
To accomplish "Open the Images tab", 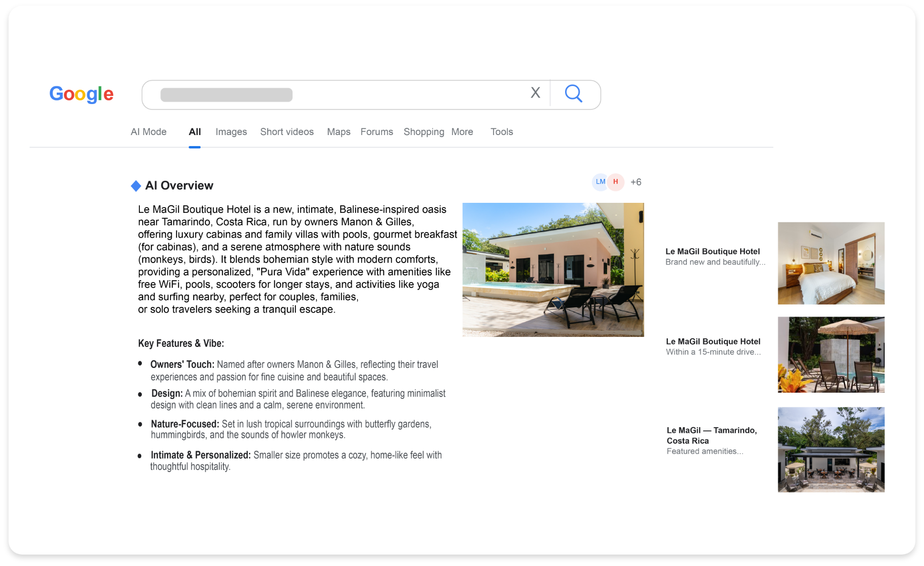I will [231, 132].
